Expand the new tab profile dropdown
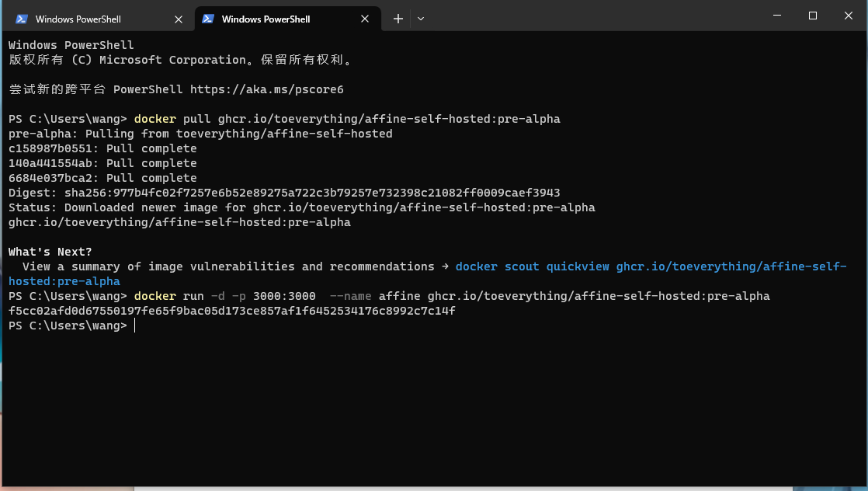This screenshot has width=868, height=491. [421, 19]
